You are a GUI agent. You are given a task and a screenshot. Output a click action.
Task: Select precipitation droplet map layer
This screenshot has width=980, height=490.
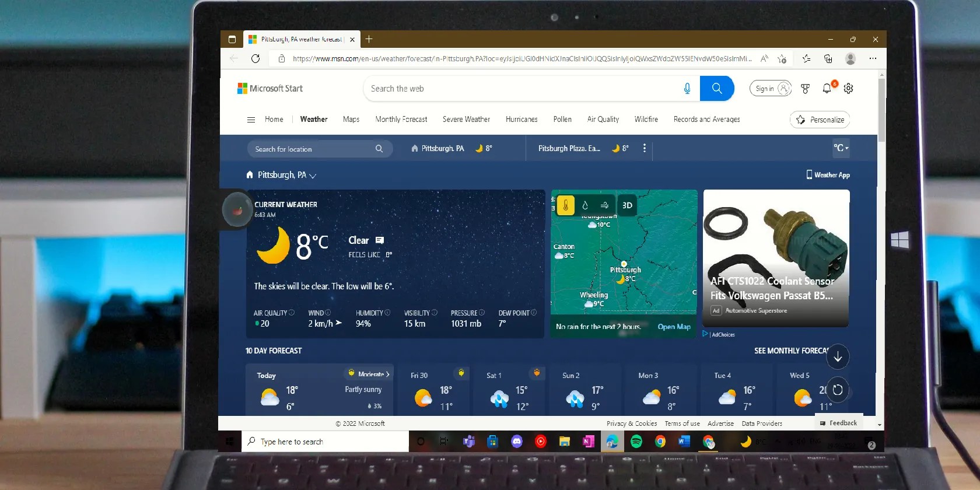click(585, 205)
